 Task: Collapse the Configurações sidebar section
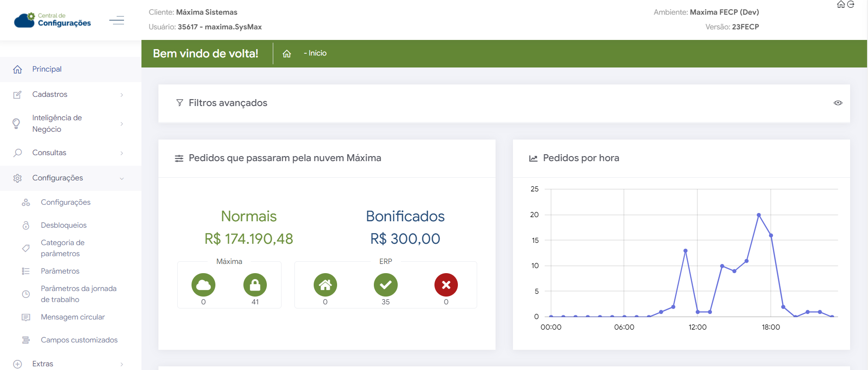pyautogui.click(x=57, y=178)
